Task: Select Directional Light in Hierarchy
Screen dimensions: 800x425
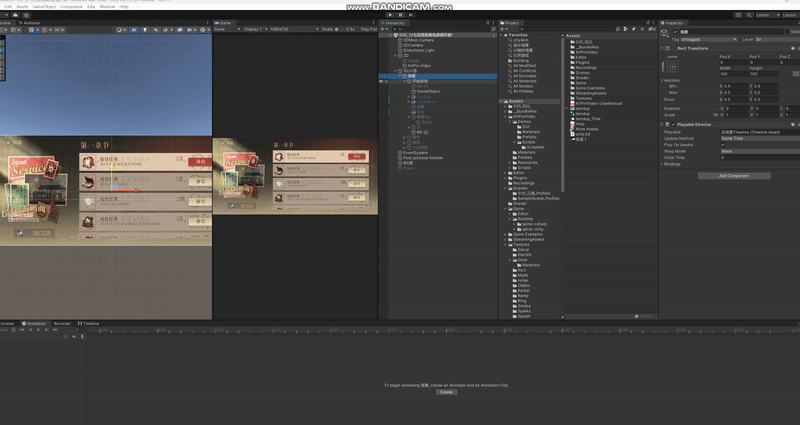Action: click(418, 50)
